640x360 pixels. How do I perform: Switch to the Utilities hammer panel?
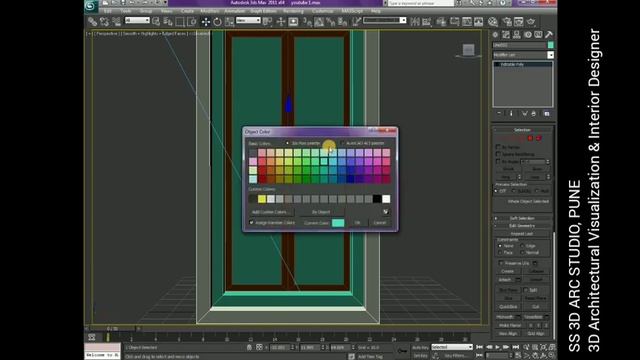coord(549,35)
